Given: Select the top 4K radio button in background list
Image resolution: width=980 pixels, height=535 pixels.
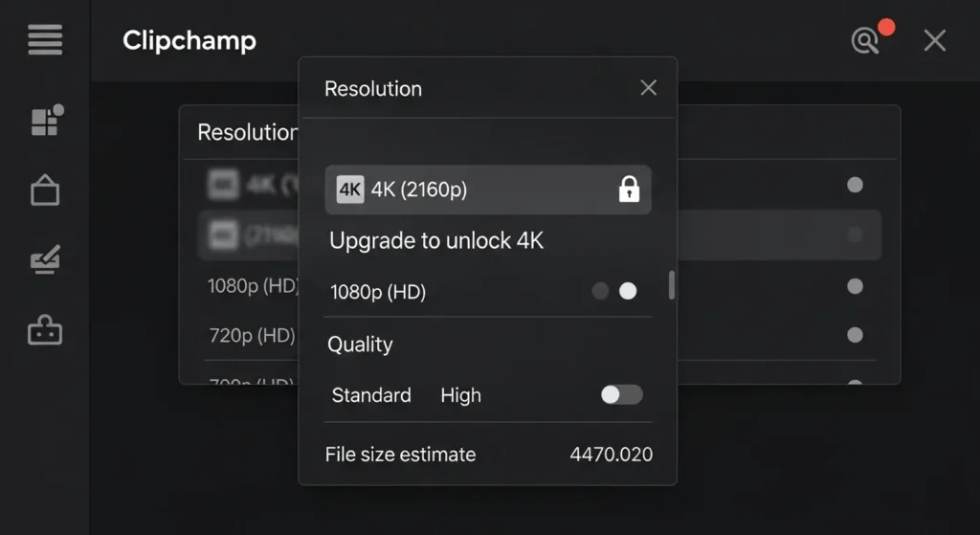Looking at the screenshot, I should [x=855, y=185].
